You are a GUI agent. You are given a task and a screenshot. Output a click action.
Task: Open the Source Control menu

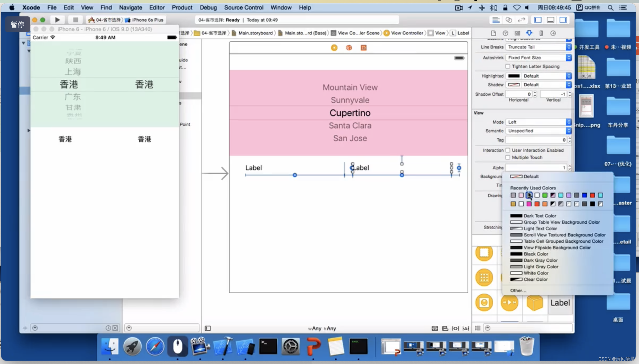[244, 7]
